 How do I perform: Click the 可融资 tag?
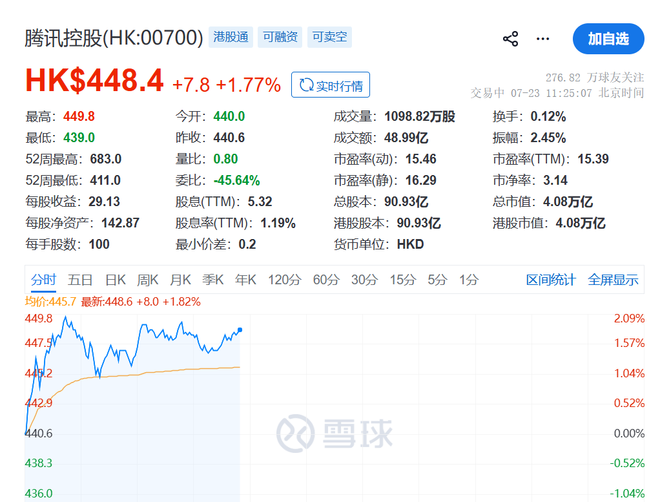click(x=280, y=37)
